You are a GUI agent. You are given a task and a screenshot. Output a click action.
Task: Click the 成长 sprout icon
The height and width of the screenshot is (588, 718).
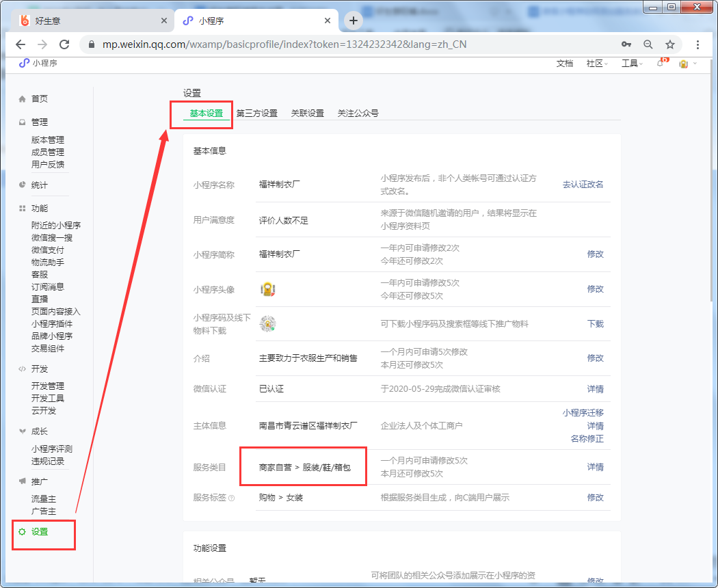(x=22, y=431)
